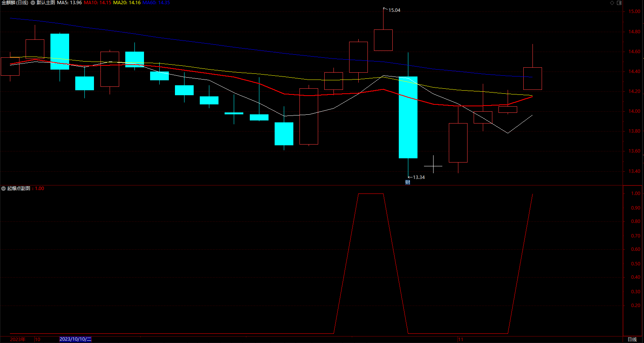Click the 默认主图 label
The image size is (644, 343).
[46, 3]
